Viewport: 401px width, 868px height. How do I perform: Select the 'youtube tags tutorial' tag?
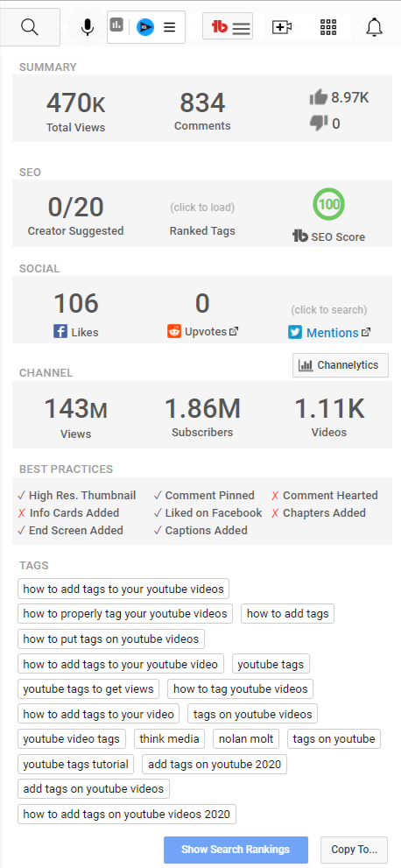click(x=76, y=765)
